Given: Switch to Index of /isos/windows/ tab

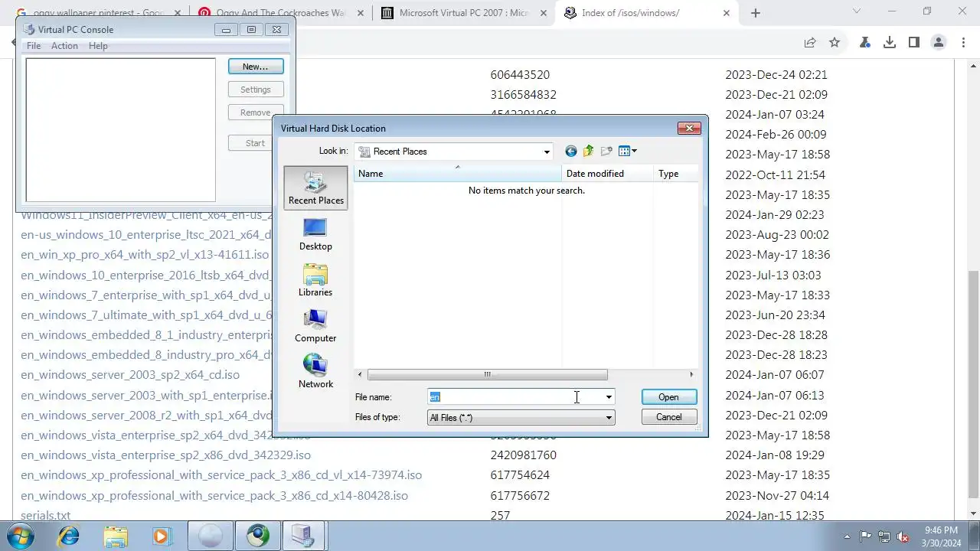Looking at the screenshot, I should click(x=646, y=13).
